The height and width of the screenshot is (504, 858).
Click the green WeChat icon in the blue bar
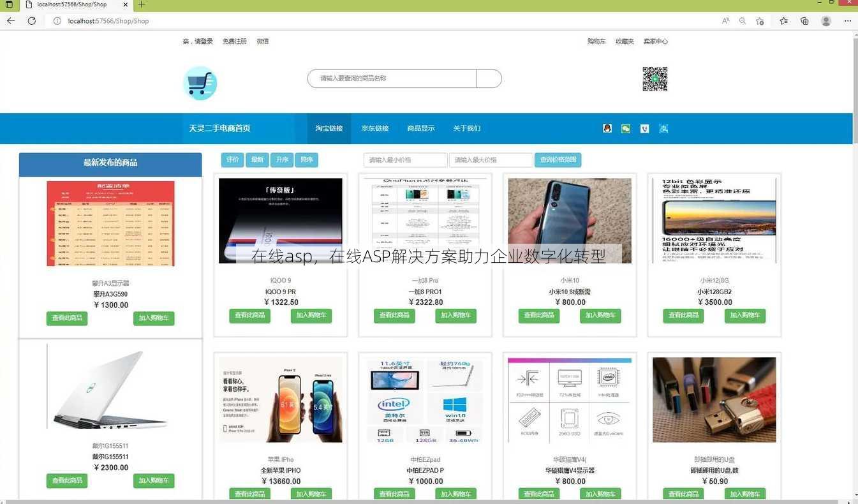click(x=626, y=128)
